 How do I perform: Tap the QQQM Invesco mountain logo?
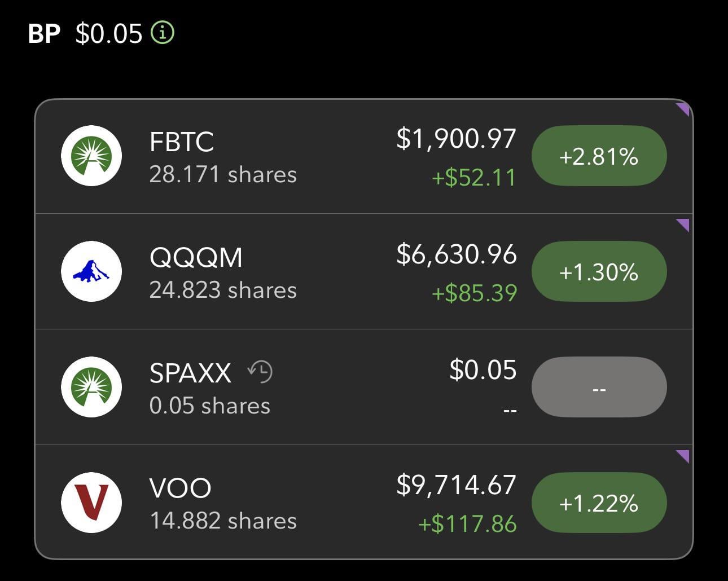pyautogui.click(x=91, y=271)
